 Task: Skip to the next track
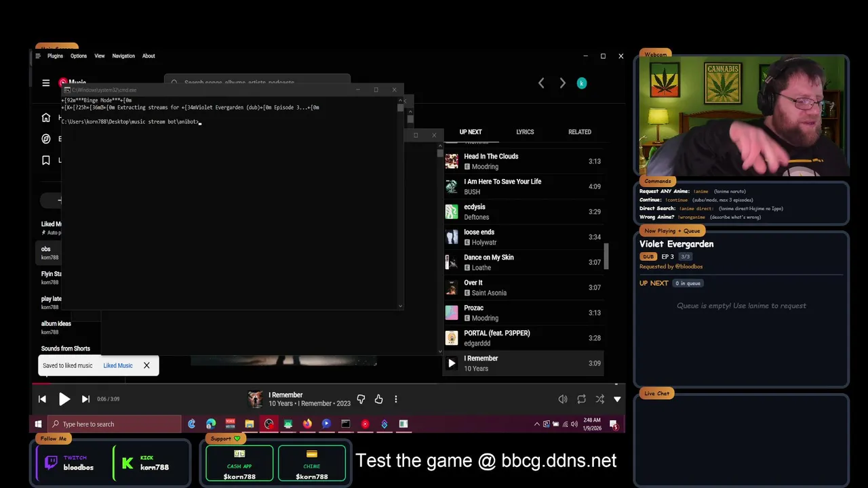pyautogui.click(x=85, y=399)
